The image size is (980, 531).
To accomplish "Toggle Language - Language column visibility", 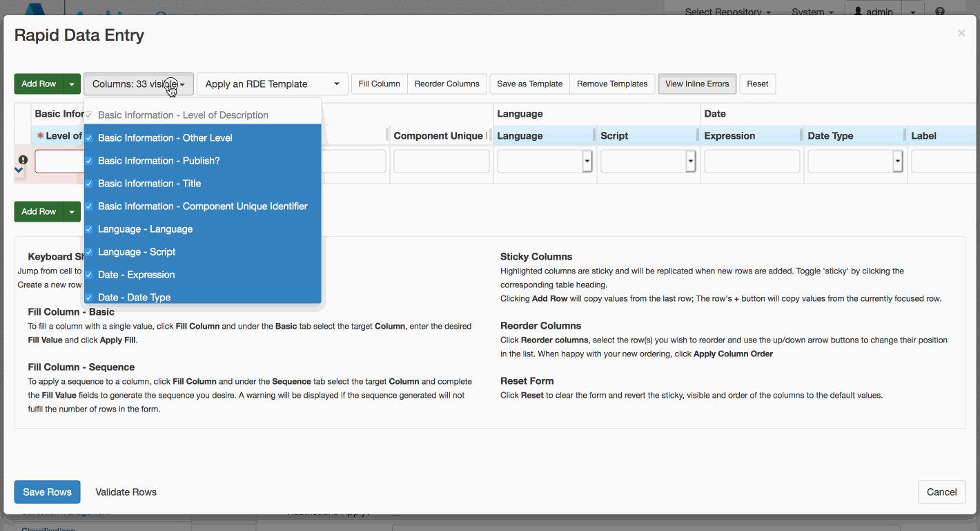I will coord(202,229).
